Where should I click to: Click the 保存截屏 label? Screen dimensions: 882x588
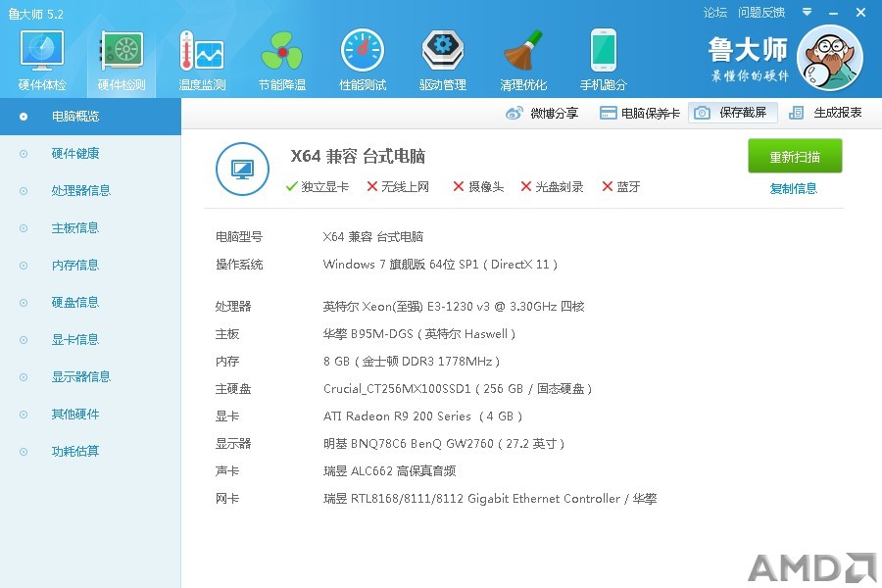click(743, 113)
